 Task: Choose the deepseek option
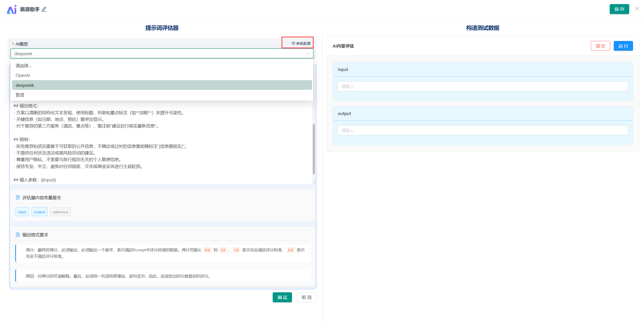pos(25,85)
